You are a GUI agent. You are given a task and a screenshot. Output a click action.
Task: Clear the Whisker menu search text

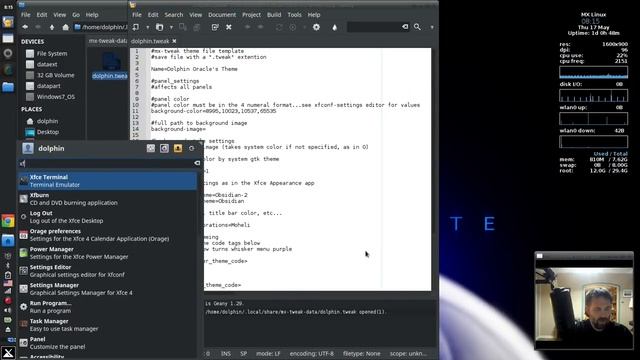tap(197, 163)
